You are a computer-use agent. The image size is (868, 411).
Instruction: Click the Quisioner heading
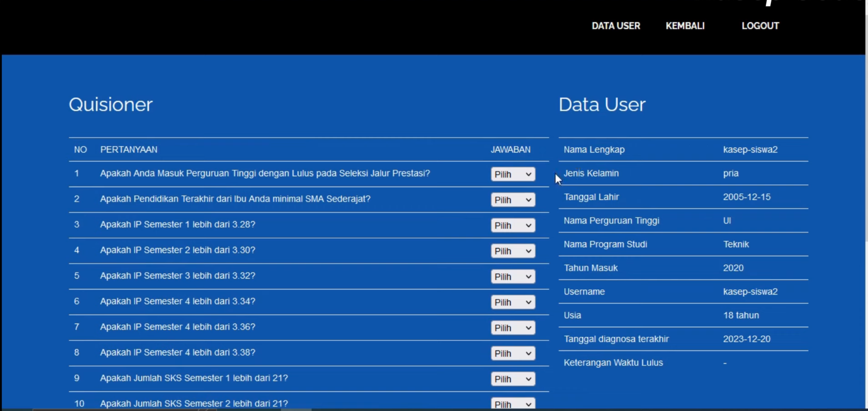111,104
